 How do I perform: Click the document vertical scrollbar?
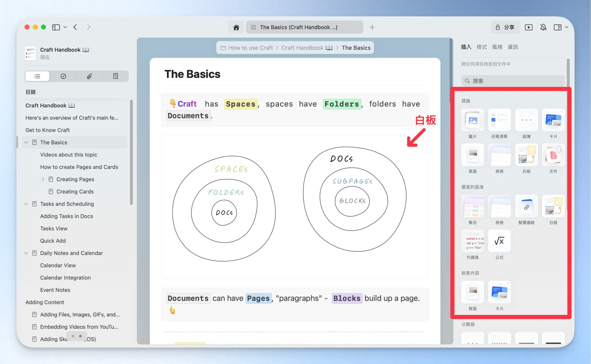(x=451, y=70)
